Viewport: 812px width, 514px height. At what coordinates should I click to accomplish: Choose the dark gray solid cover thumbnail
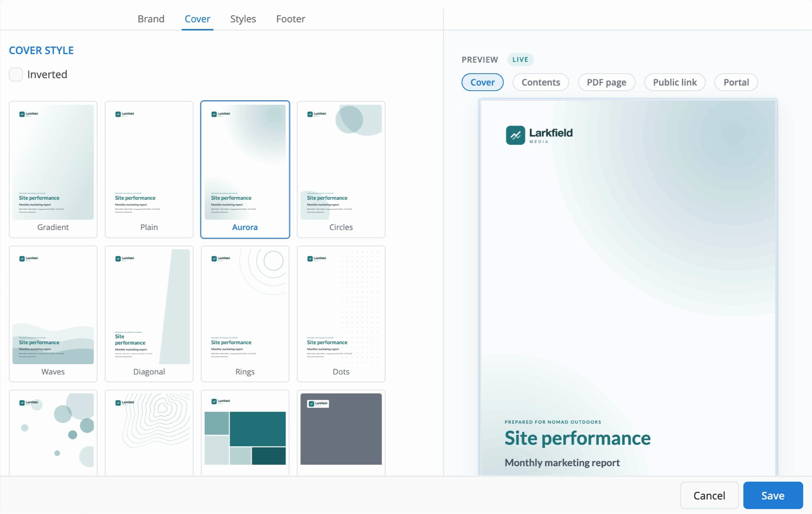tap(341, 432)
